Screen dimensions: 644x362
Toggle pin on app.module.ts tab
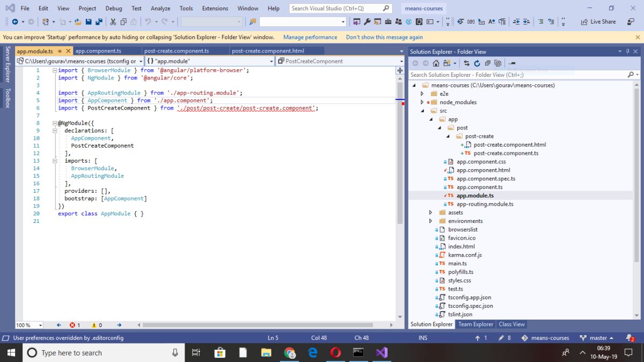60,51
